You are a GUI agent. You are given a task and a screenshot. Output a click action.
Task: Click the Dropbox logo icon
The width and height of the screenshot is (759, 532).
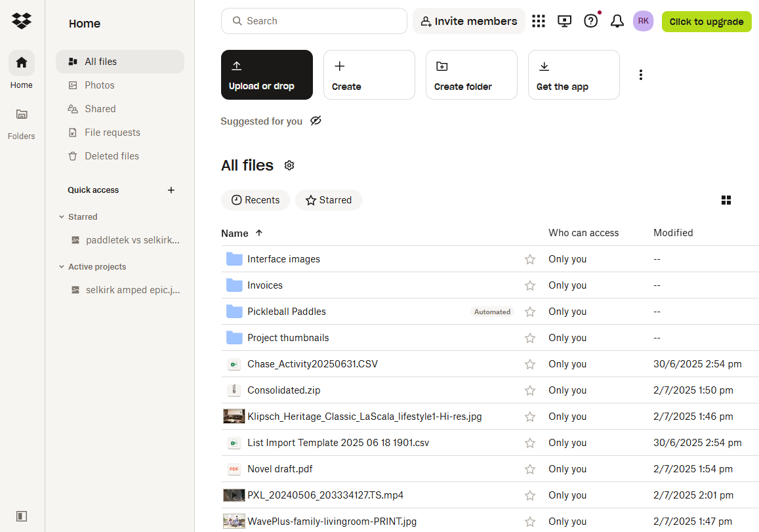[21, 21]
